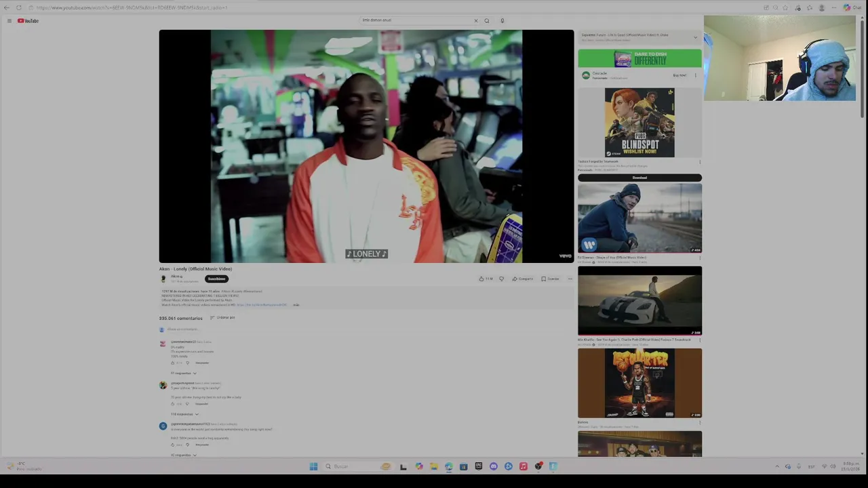Like the video with the thumbs-up 11 M button
The height and width of the screenshot is (488, 868).
[x=486, y=279]
